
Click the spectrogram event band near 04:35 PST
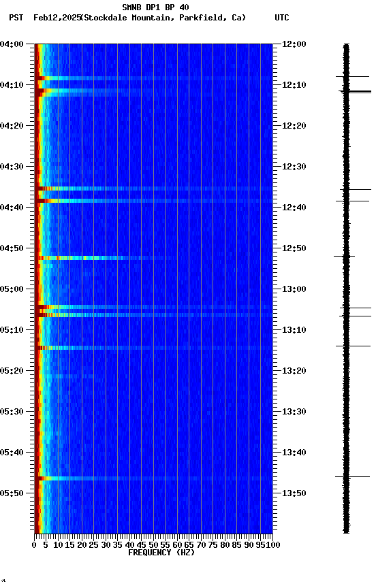[x=153, y=189]
